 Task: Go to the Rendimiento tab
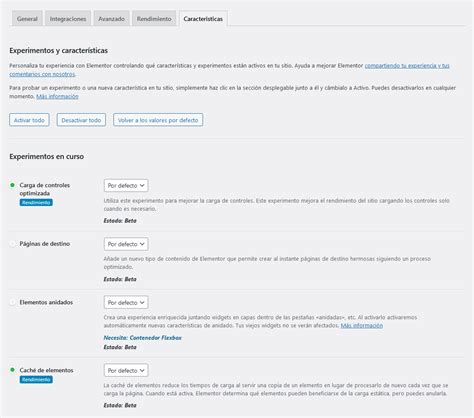[x=154, y=19]
